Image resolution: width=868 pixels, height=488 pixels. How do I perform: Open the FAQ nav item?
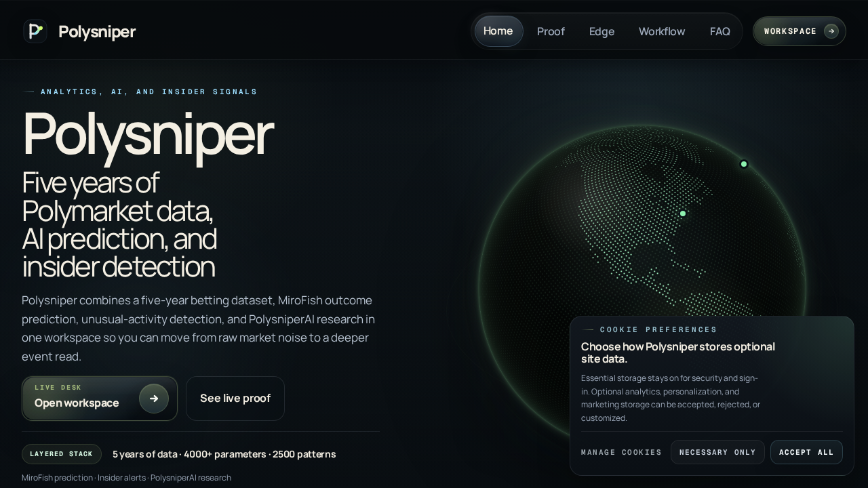(720, 31)
